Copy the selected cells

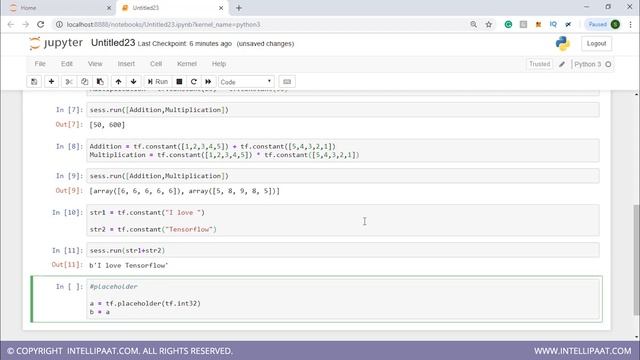[84, 82]
